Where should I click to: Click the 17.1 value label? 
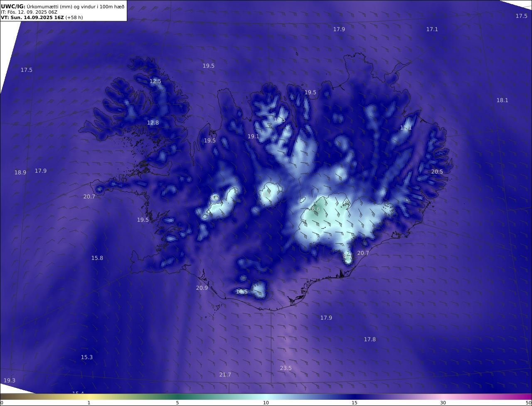click(x=432, y=29)
